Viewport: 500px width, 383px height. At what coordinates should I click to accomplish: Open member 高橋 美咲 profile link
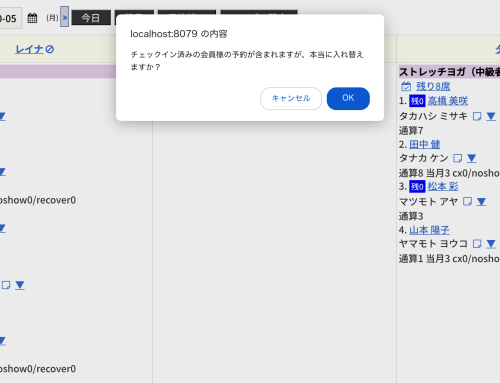(448, 101)
